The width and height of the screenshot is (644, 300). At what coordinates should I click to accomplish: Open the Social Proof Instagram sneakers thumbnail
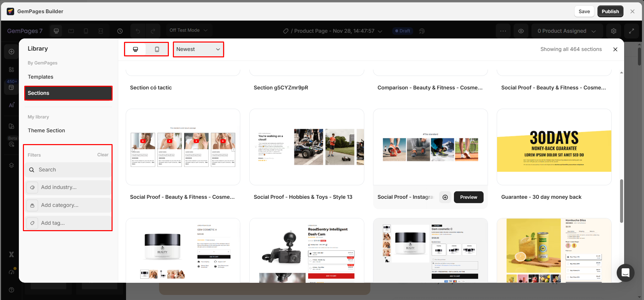point(430,147)
